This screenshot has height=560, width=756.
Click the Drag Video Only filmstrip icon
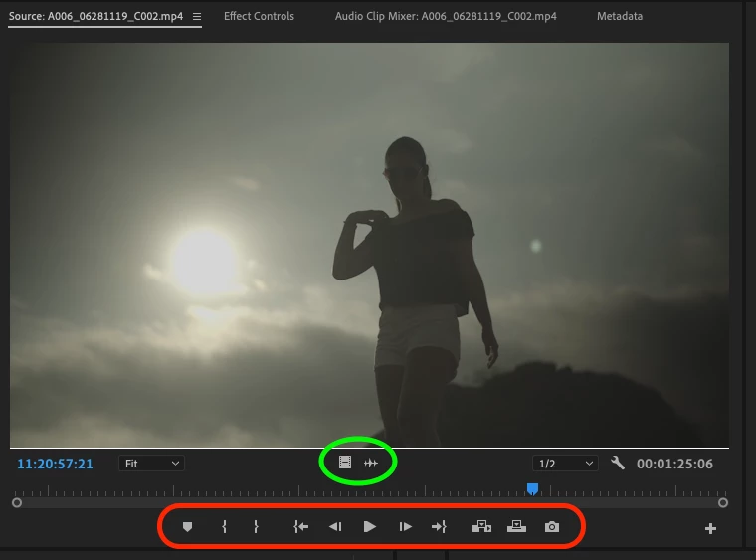click(345, 463)
